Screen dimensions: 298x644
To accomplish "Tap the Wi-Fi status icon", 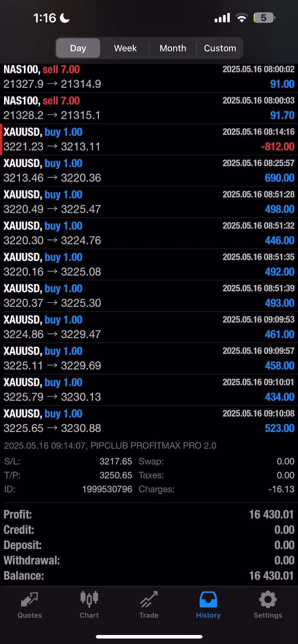I will pyautogui.click(x=242, y=18).
